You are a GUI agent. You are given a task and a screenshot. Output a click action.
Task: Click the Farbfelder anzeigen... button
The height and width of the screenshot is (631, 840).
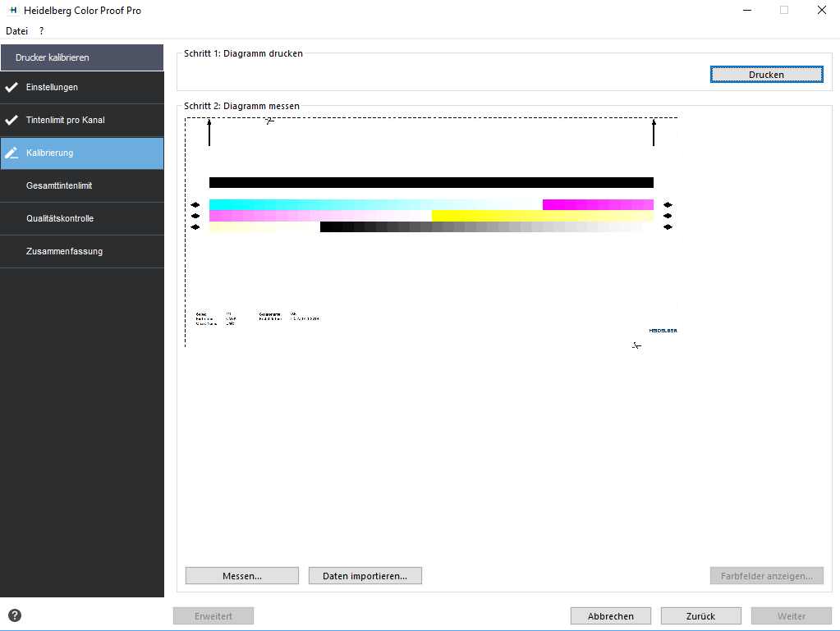click(767, 576)
